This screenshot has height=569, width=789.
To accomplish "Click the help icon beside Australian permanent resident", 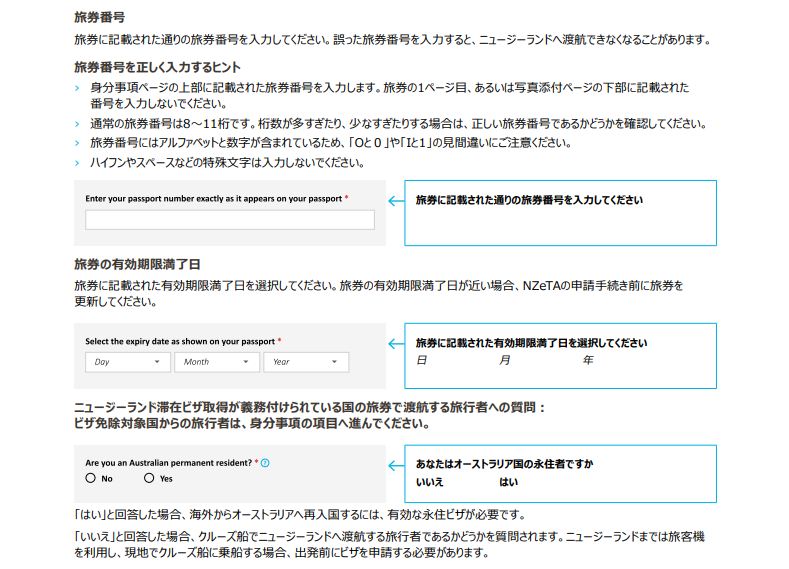I will [265, 463].
